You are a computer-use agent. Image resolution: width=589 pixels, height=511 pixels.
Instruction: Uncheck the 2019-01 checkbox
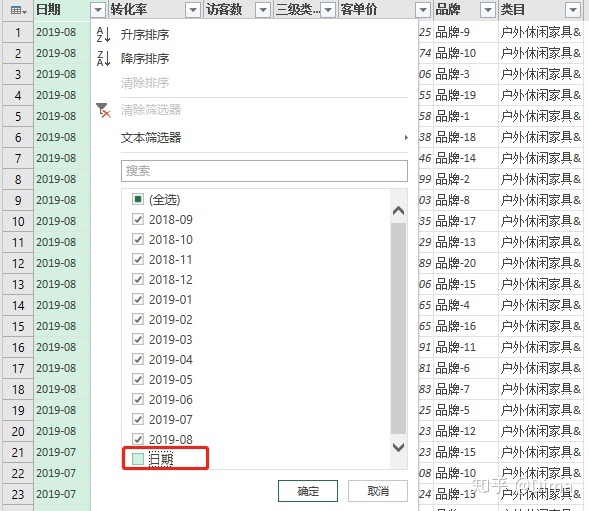coord(138,299)
